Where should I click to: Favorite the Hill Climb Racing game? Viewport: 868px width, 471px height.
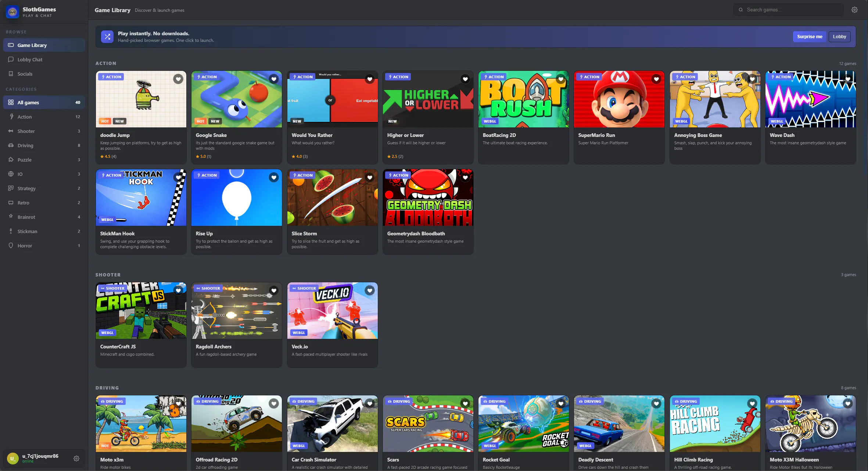tap(752, 403)
